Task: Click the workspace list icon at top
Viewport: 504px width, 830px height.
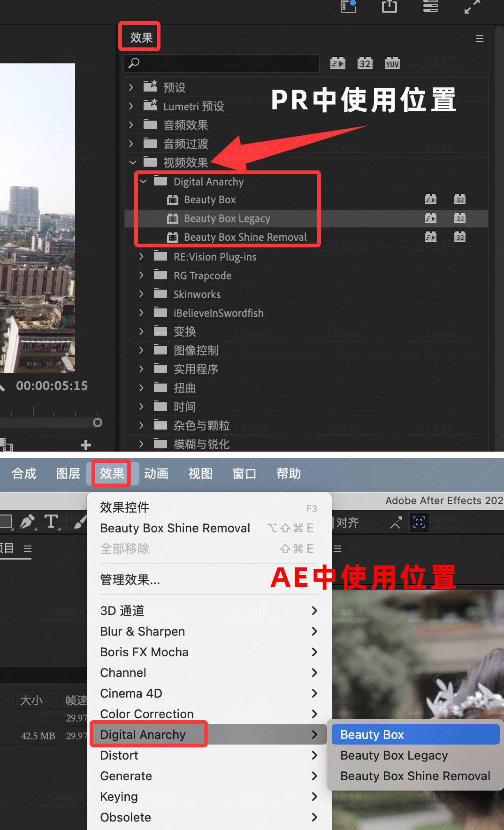Action: coord(430,6)
